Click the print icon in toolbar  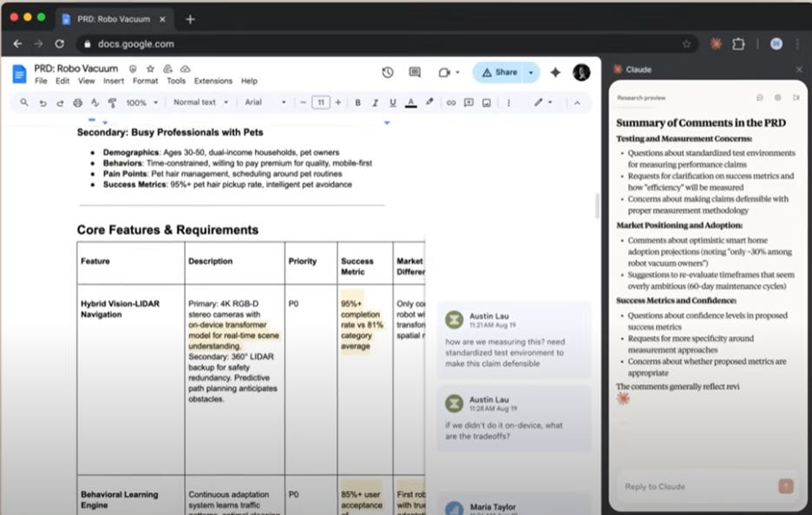point(78,102)
